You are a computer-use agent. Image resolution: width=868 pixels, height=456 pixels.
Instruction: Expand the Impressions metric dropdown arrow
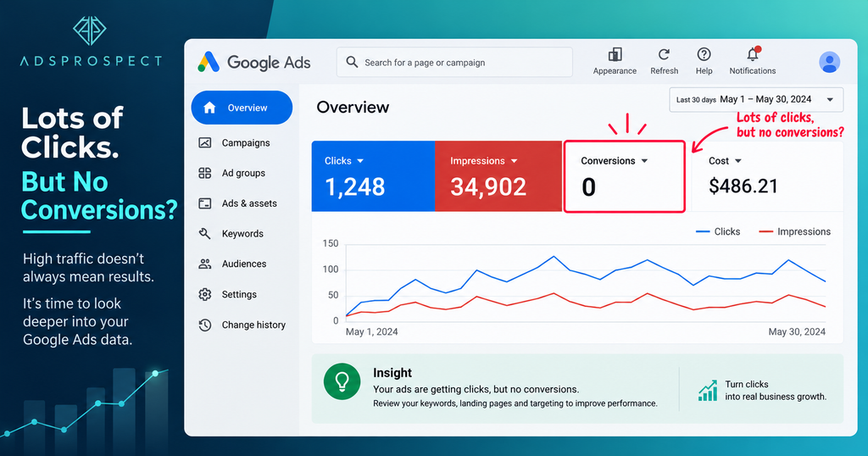(x=515, y=161)
